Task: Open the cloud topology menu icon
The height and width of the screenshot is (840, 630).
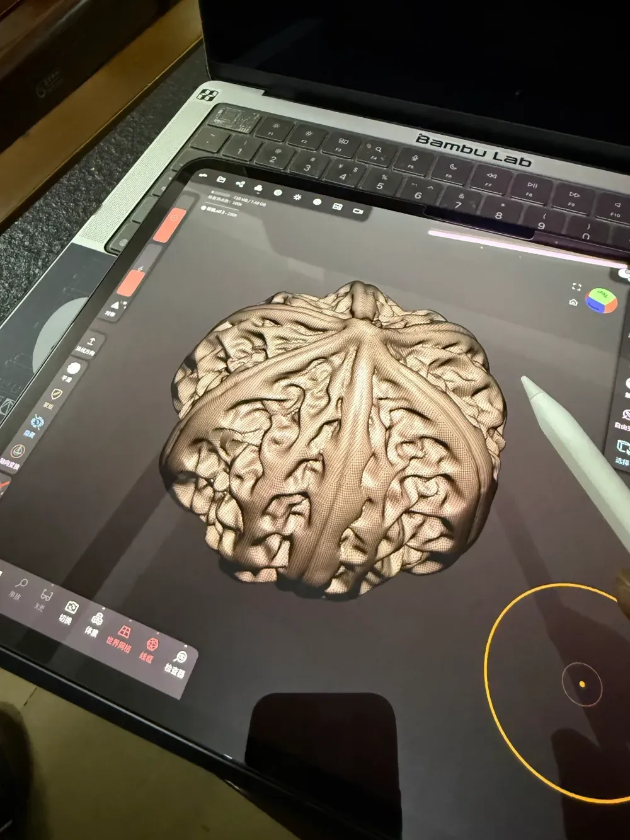Action: click(x=258, y=188)
